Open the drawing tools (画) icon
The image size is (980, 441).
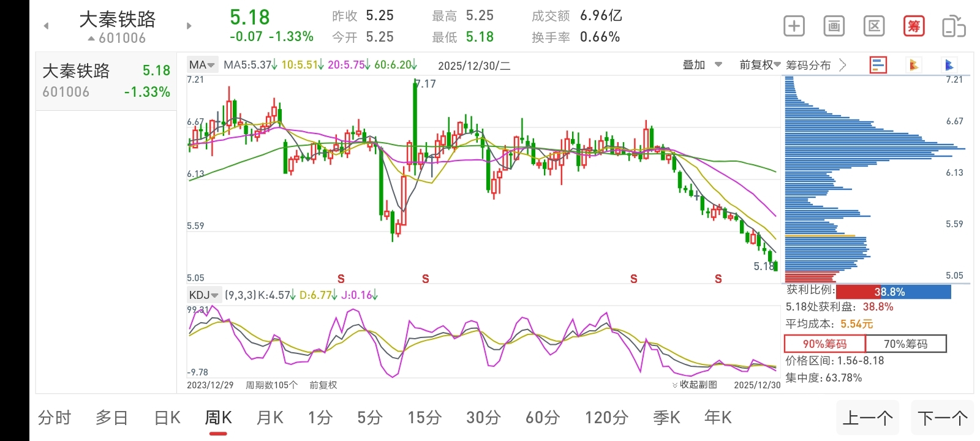pos(834,26)
